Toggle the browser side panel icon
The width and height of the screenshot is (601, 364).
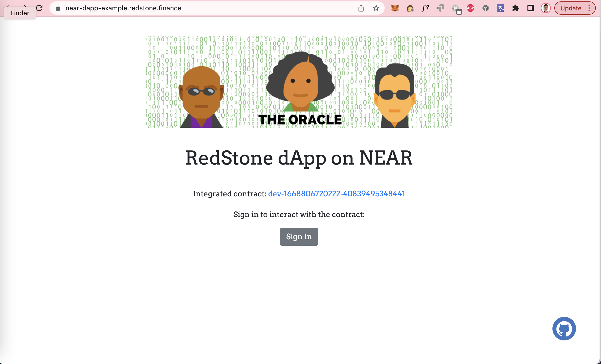click(531, 8)
